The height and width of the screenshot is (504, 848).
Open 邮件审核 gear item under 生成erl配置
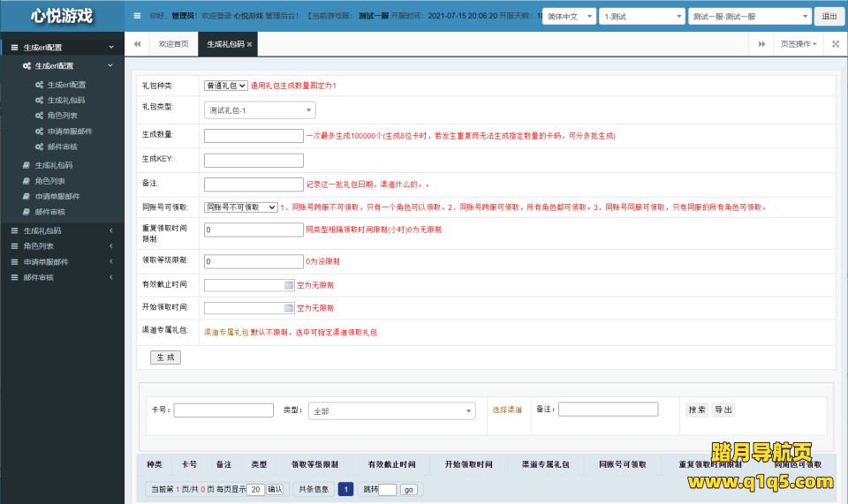point(62,147)
